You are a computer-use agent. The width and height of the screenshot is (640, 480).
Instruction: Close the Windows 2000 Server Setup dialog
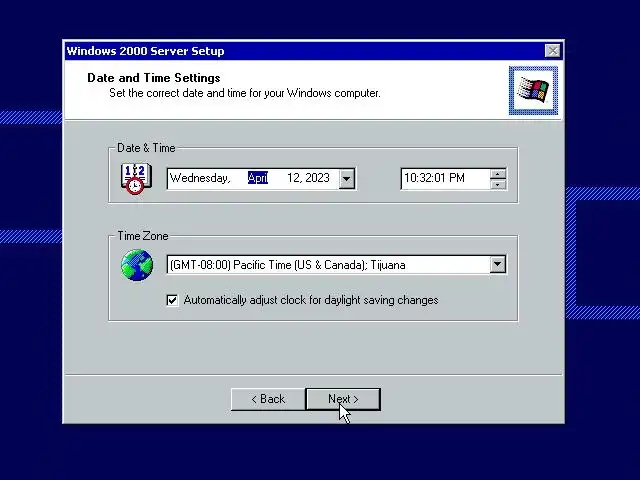(x=553, y=51)
